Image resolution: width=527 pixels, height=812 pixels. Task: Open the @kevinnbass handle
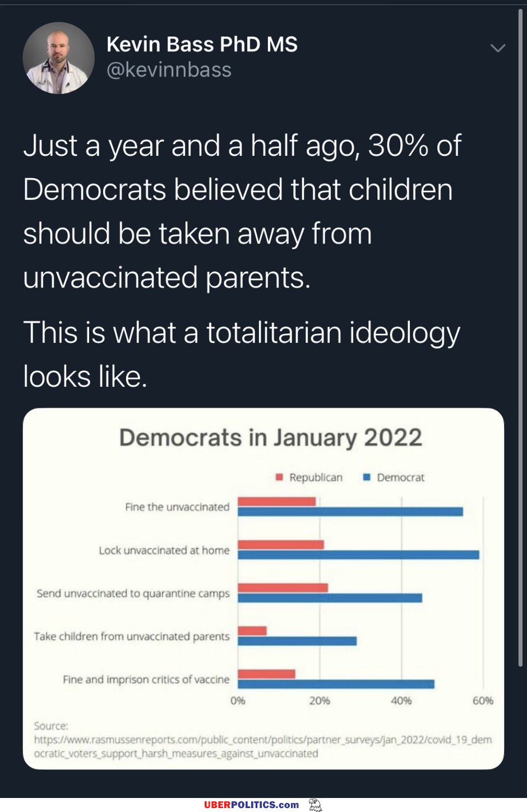169,70
